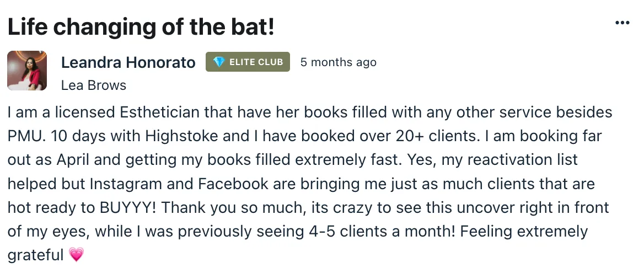Click the word 'grateful' on the last line
644x268 pixels.
[x=35, y=256]
